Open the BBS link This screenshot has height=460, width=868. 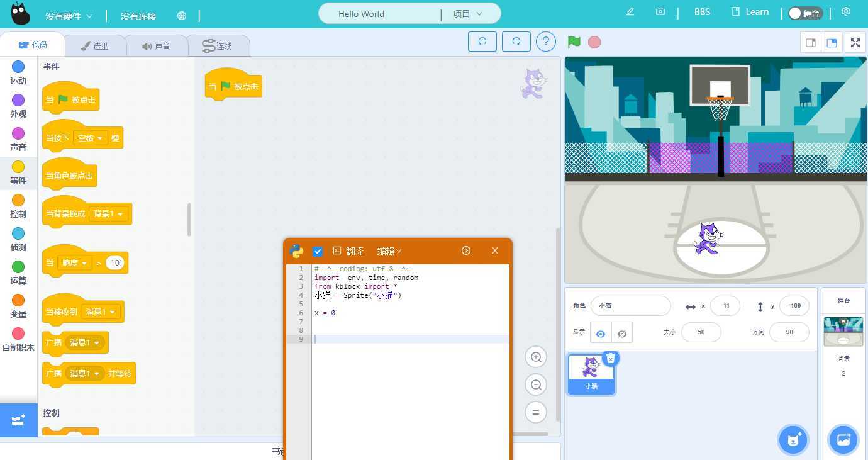coord(702,12)
